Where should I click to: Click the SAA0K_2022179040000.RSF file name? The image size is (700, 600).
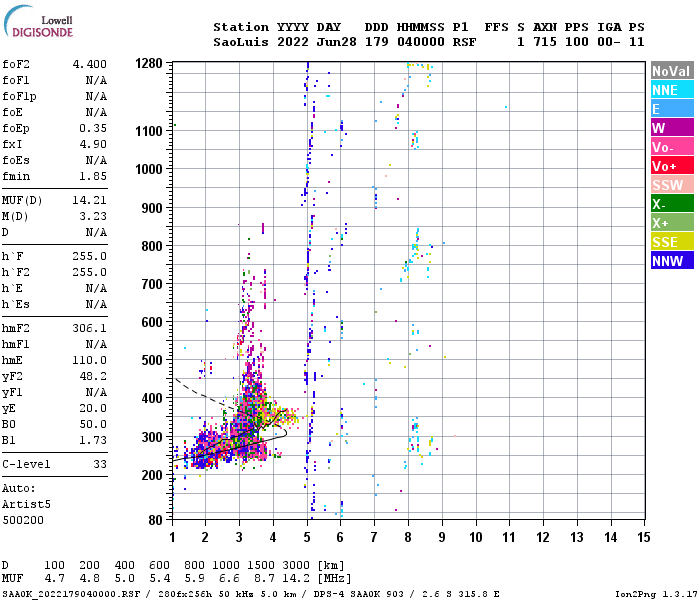71,594
